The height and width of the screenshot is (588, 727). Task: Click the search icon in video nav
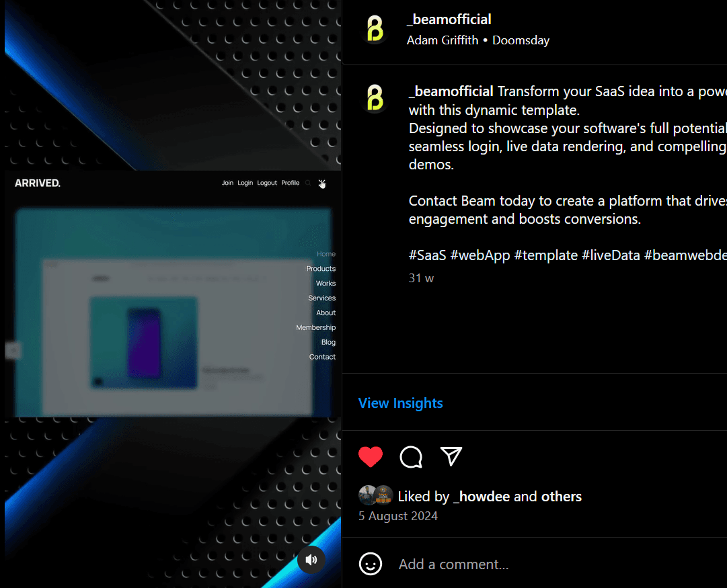(308, 183)
